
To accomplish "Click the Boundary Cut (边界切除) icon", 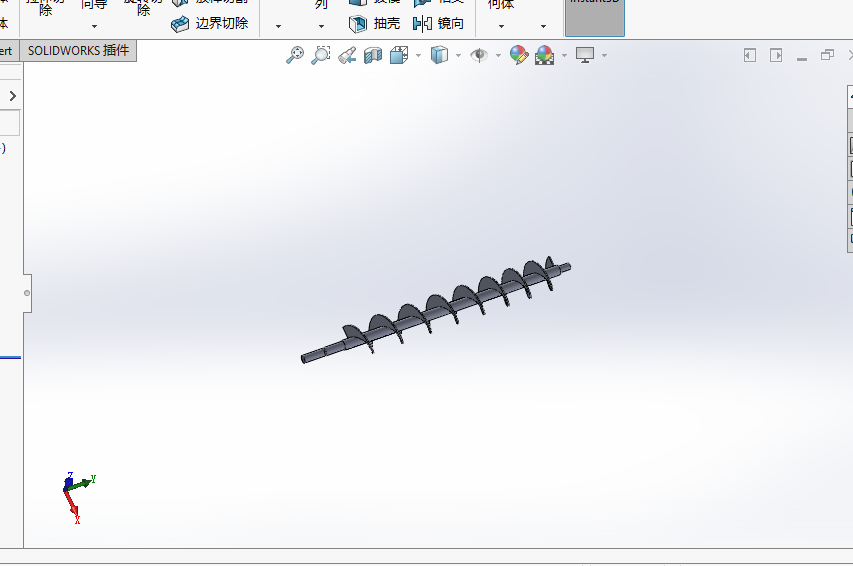I will (180, 23).
